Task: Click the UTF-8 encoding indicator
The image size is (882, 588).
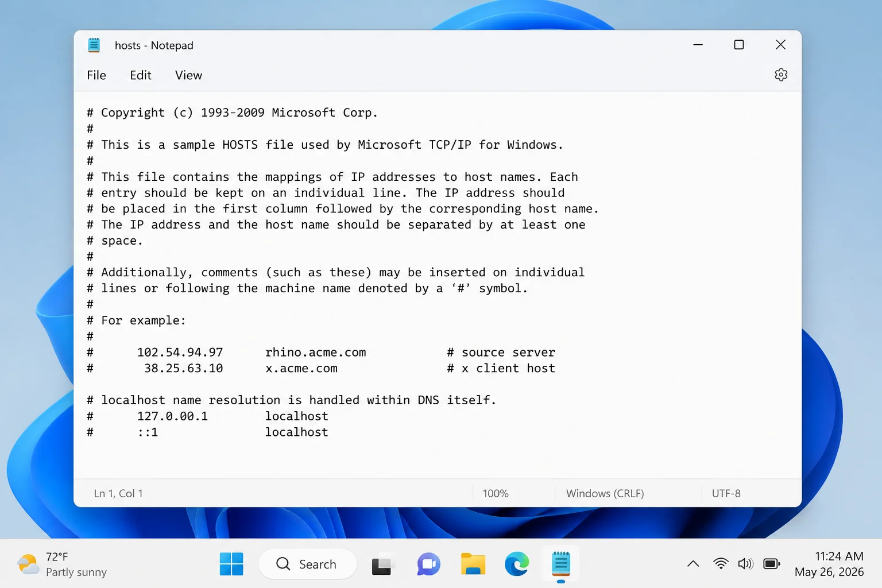Action: pyautogui.click(x=726, y=493)
